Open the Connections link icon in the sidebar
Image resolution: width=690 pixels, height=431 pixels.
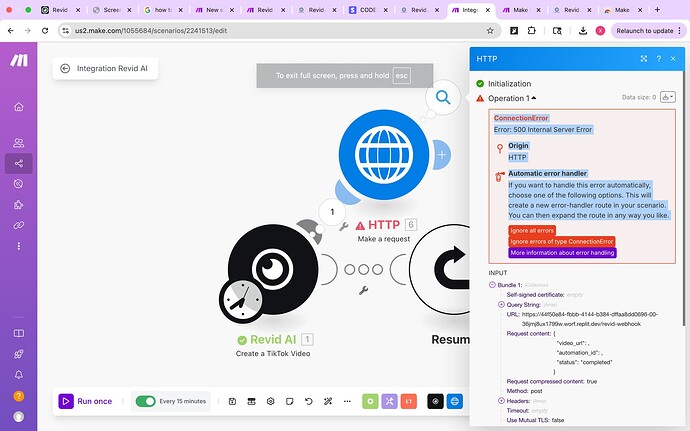coord(18,225)
